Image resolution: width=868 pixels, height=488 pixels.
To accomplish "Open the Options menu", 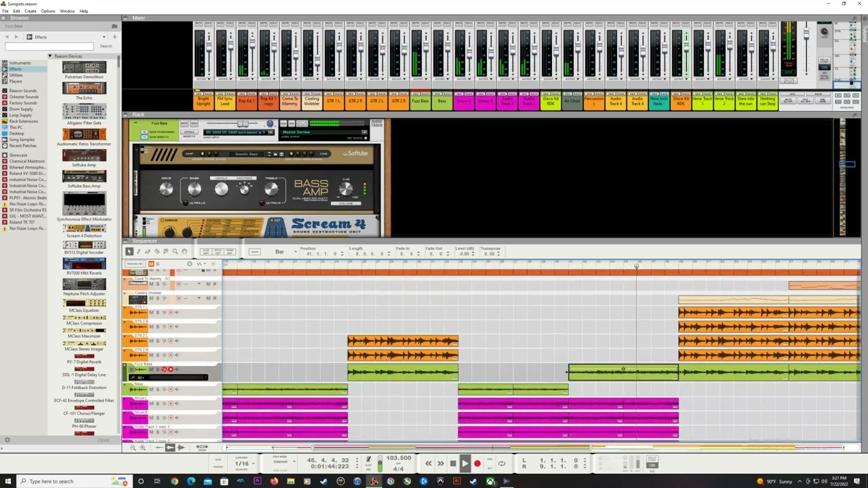I will [47, 11].
